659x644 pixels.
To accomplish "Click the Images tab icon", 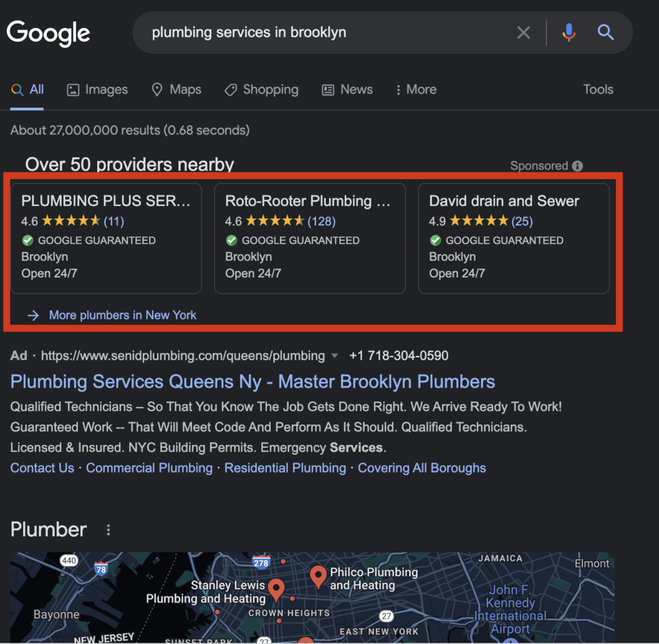I will pos(73,90).
